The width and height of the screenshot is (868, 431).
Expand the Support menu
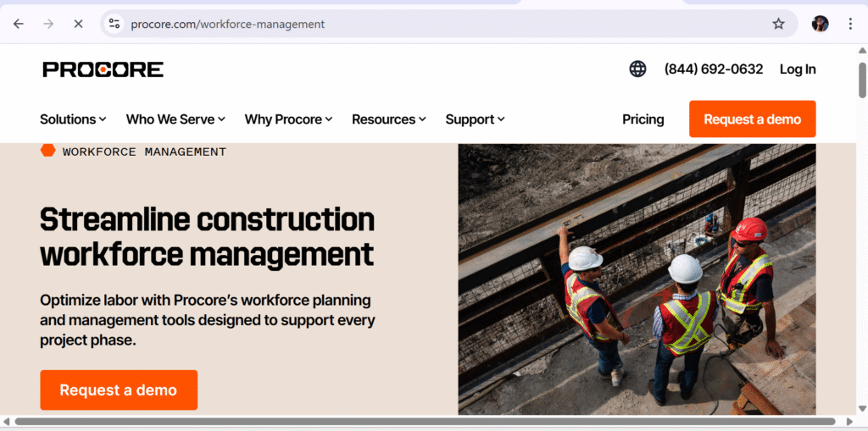click(x=475, y=119)
